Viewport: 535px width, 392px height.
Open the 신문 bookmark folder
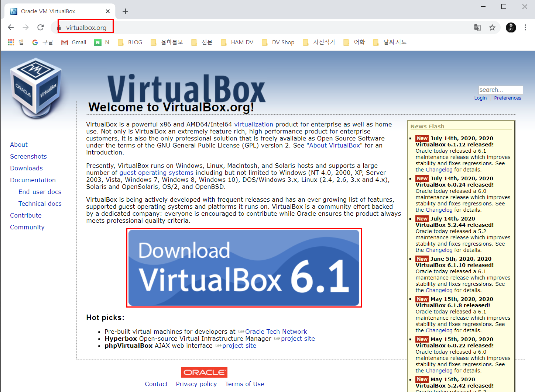pos(202,42)
